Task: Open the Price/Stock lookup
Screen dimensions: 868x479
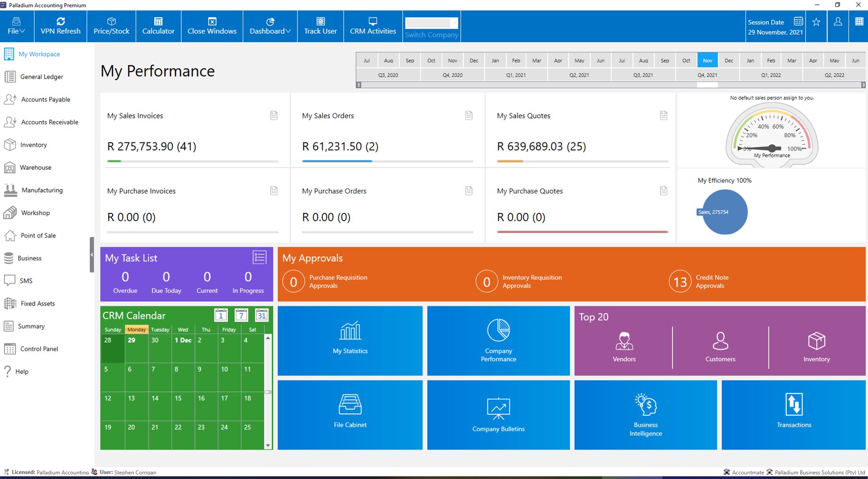Action: point(111,26)
